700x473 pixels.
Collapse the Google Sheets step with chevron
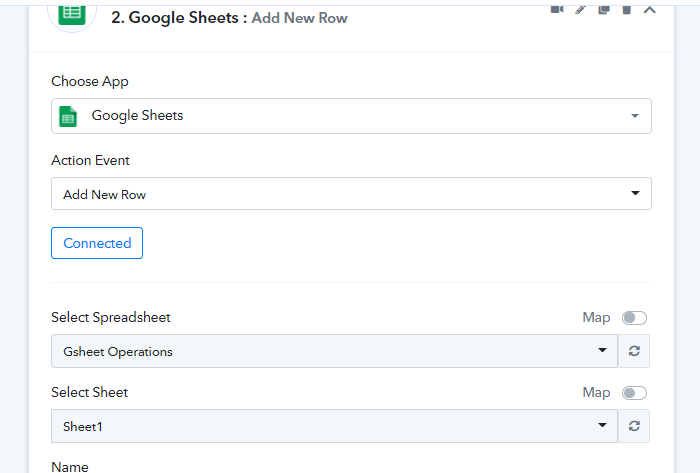pos(649,9)
